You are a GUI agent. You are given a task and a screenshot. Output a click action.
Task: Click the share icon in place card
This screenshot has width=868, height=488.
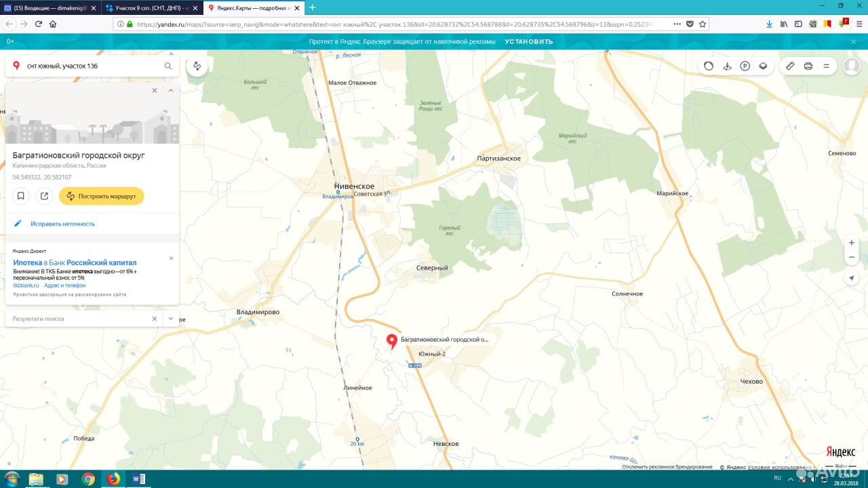tap(44, 196)
